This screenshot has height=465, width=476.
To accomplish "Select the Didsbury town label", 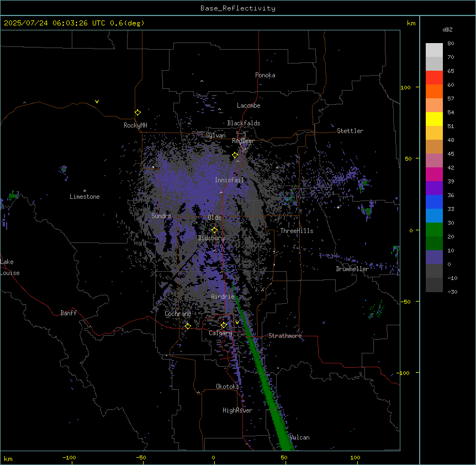I will [211, 238].
